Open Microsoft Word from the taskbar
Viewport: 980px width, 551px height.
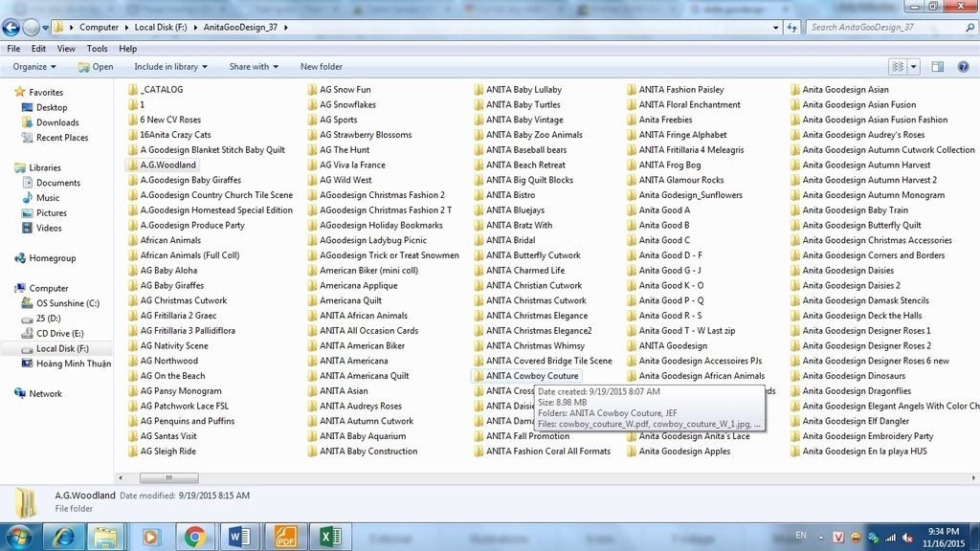(x=239, y=537)
